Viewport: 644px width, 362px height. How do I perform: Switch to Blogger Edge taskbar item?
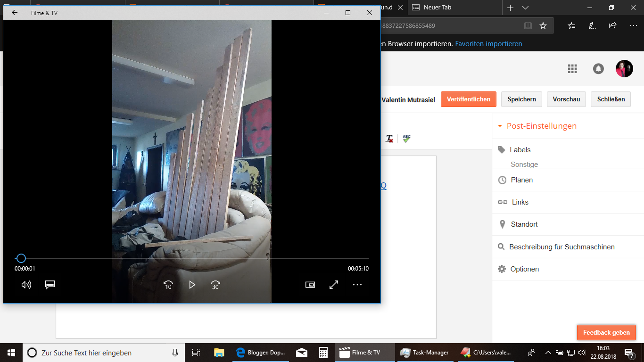260,353
